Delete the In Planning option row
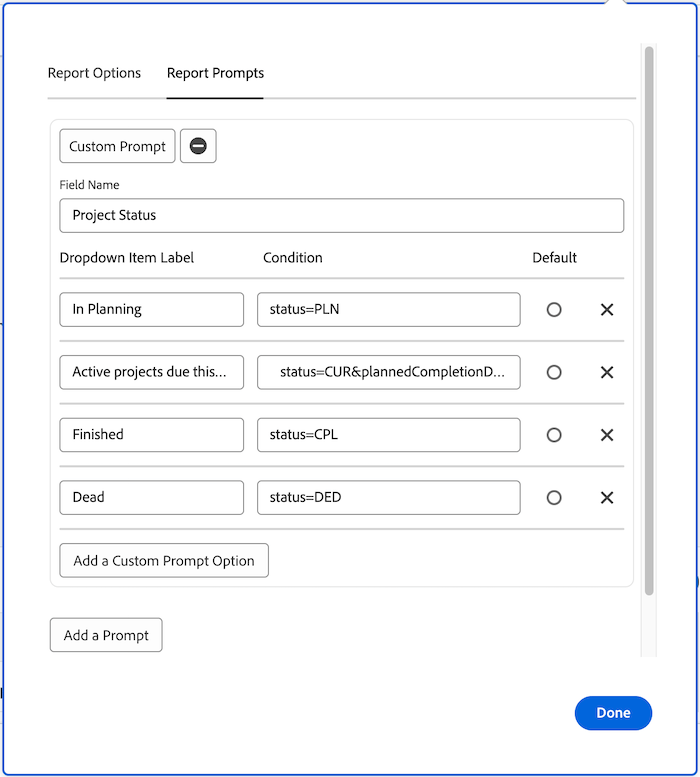This screenshot has height=777, width=700. [x=606, y=310]
